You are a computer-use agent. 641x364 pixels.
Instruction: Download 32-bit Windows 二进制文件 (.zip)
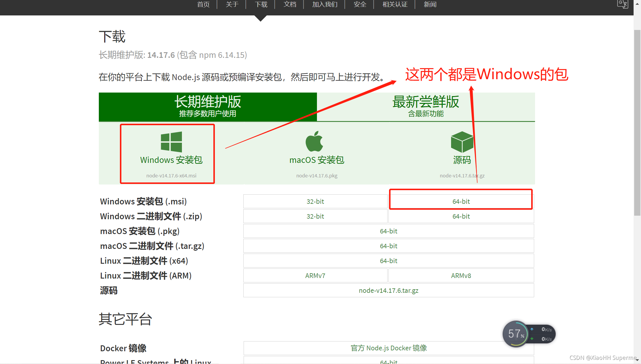pos(315,216)
